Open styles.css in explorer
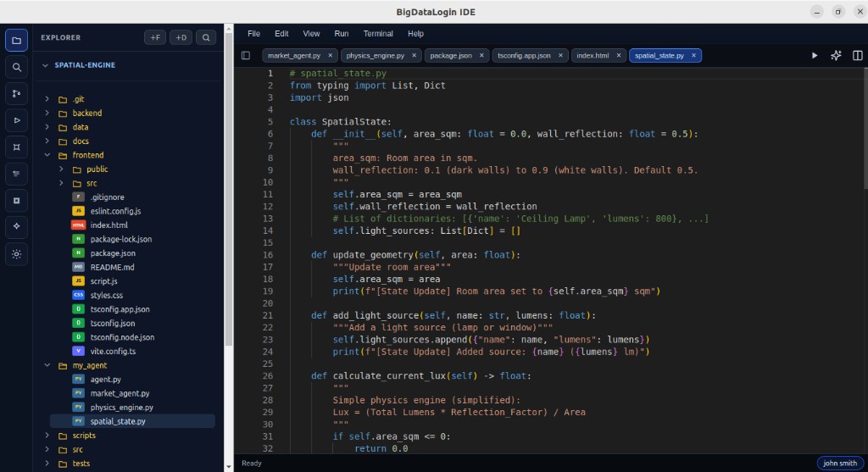868x472 pixels. 107,296
